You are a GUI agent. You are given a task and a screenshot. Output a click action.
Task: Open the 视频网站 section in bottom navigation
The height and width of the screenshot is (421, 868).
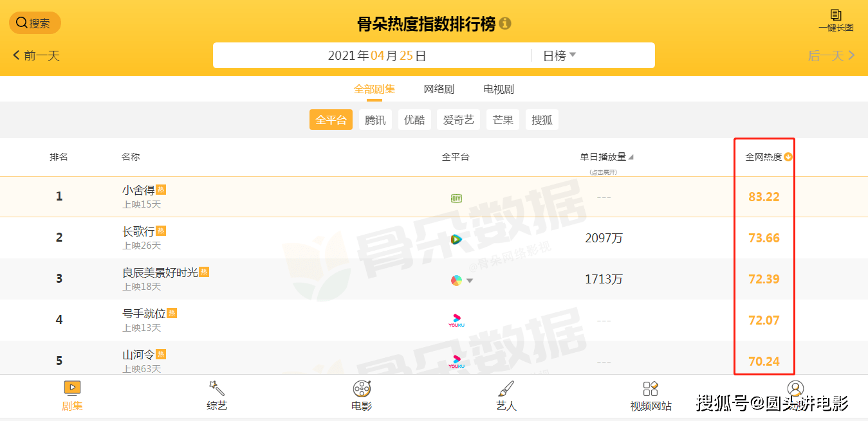coord(651,395)
